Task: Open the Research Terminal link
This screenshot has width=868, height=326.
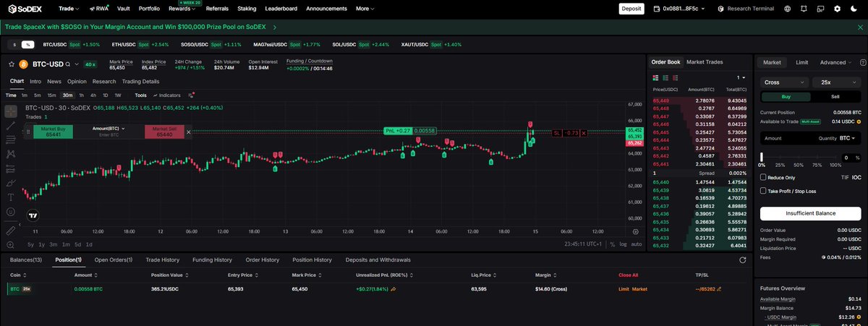Action: [x=746, y=9]
